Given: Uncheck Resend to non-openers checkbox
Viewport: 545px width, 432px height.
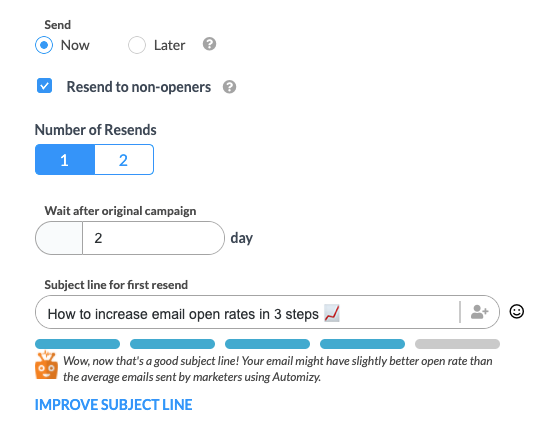Looking at the screenshot, I should (44, 86).
